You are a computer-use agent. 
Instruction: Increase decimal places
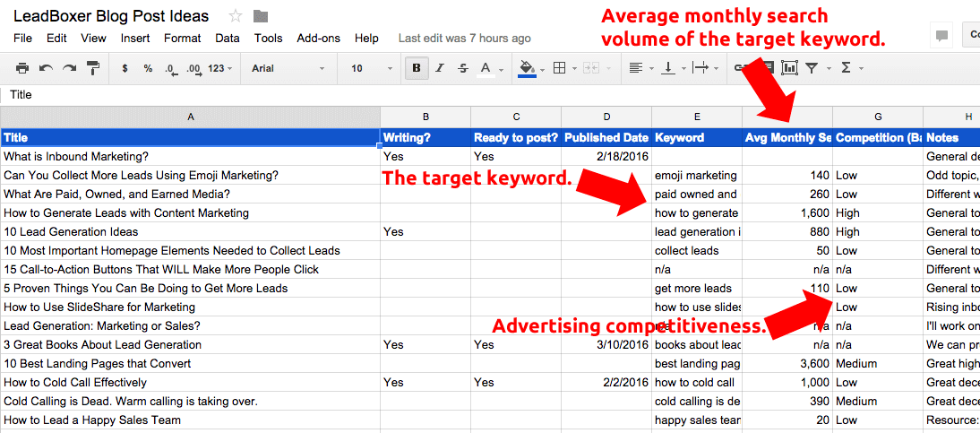pos(194,69)
